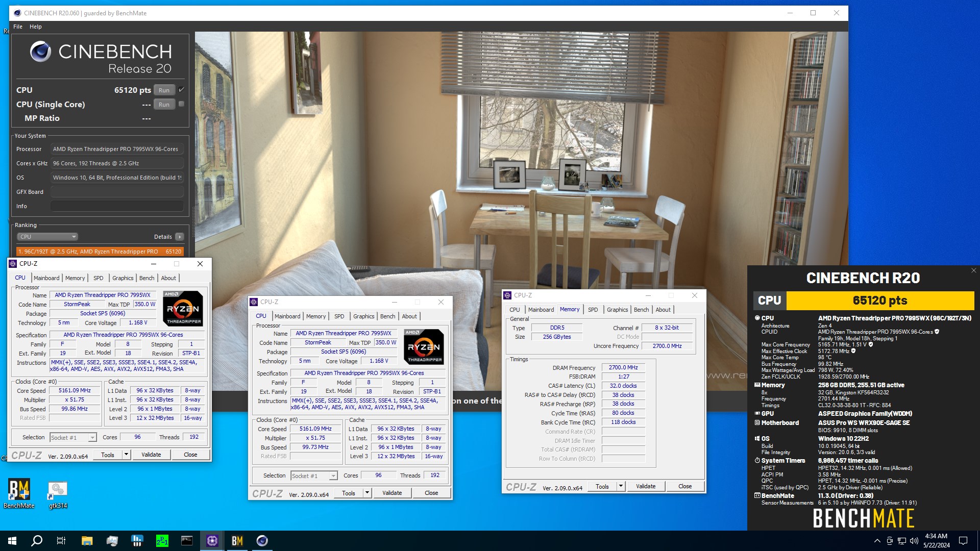This screenshot has height=551, width=980.
Task: Click the CPU-Z taskbar icon
Action: 212,541
